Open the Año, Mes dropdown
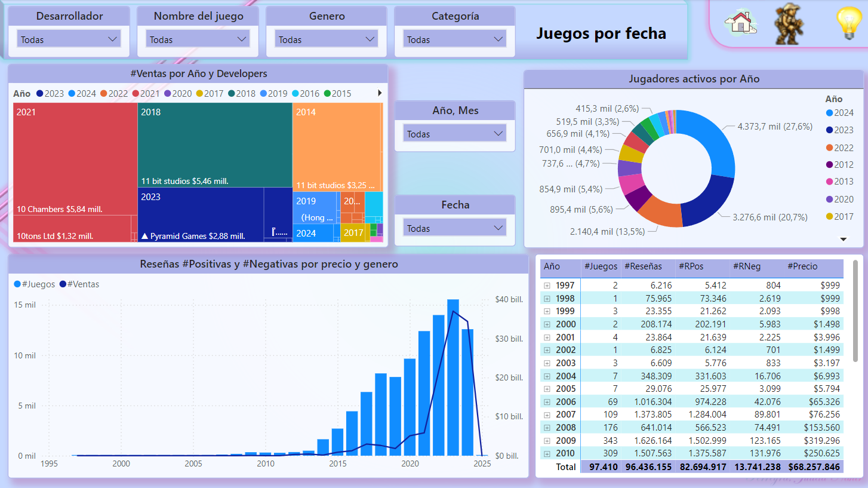 click(455, 134)
